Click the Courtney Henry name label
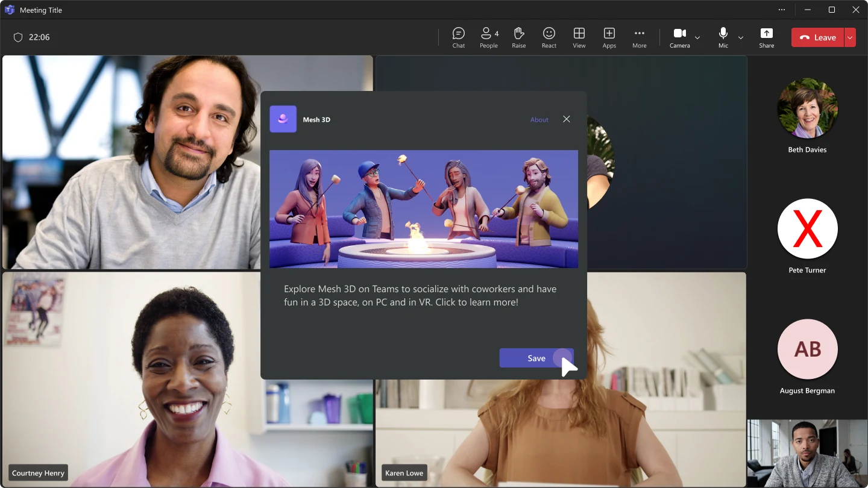This screenshot has height=488, width=868. [x=38, y=473]
